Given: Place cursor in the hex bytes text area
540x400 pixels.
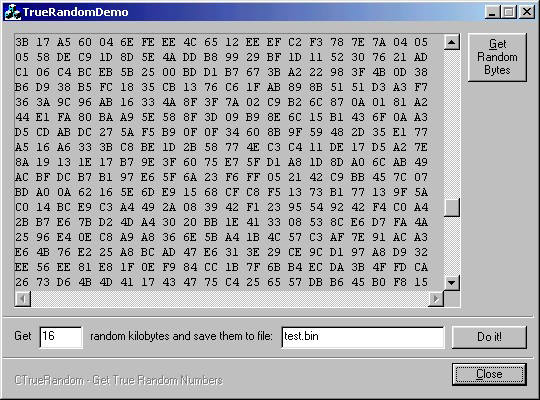Looking at the screenshot, I should coord(229,162).
